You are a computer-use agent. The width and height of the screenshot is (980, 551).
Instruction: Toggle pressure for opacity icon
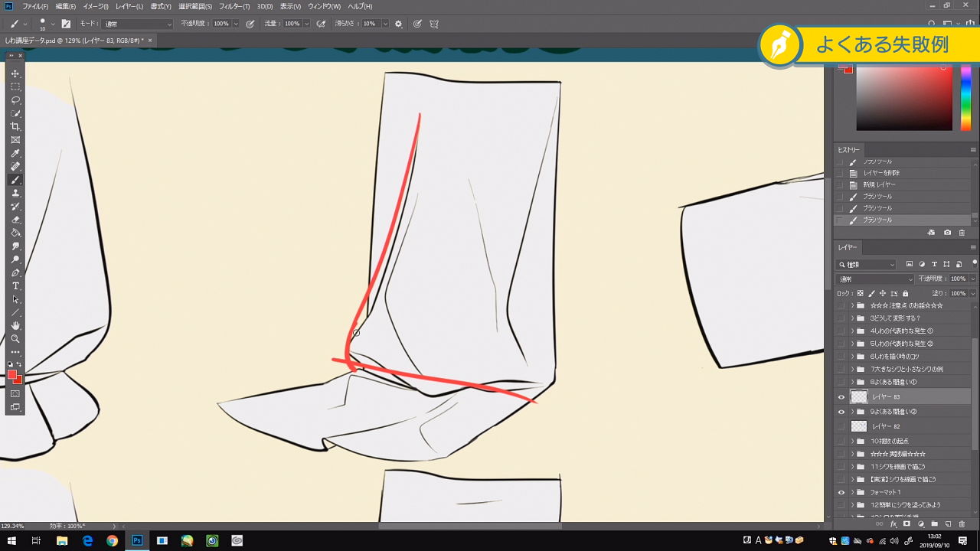tap(250, 24)
